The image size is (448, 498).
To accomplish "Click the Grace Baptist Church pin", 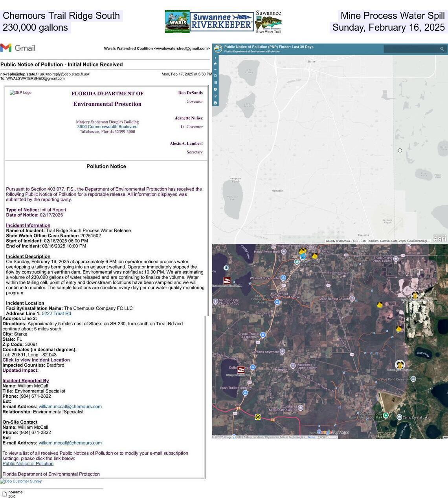I will pos(352,298).
